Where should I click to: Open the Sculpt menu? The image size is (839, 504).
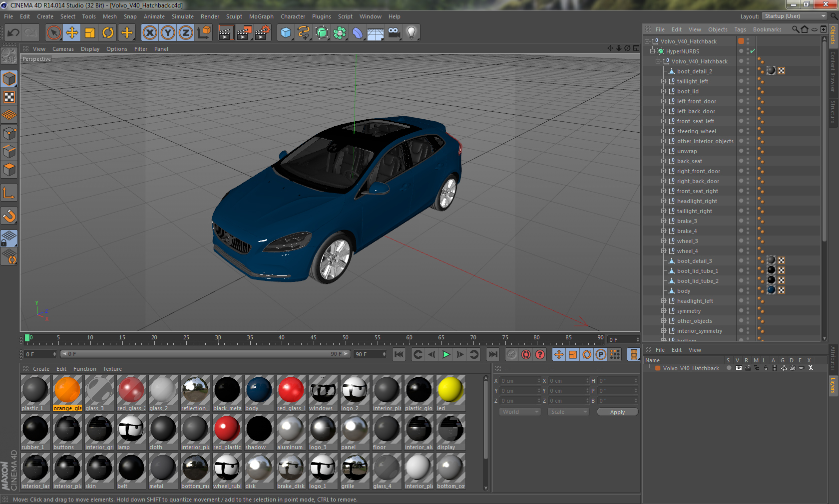tap(234, 16)
